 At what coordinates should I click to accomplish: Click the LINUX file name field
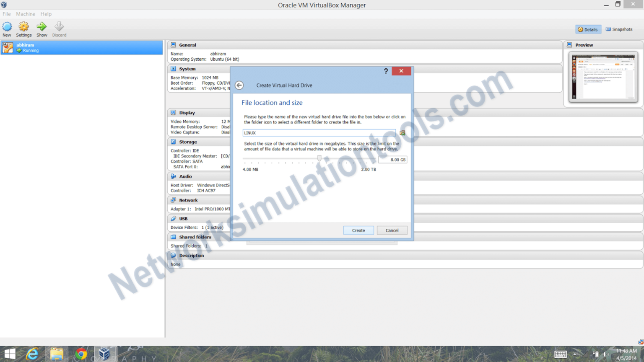(319, 132)
